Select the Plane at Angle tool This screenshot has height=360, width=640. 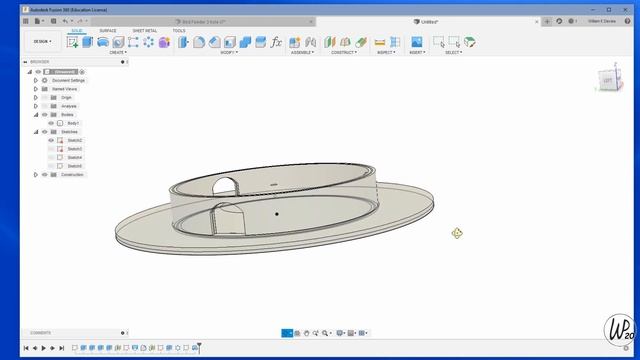(345, 42)
